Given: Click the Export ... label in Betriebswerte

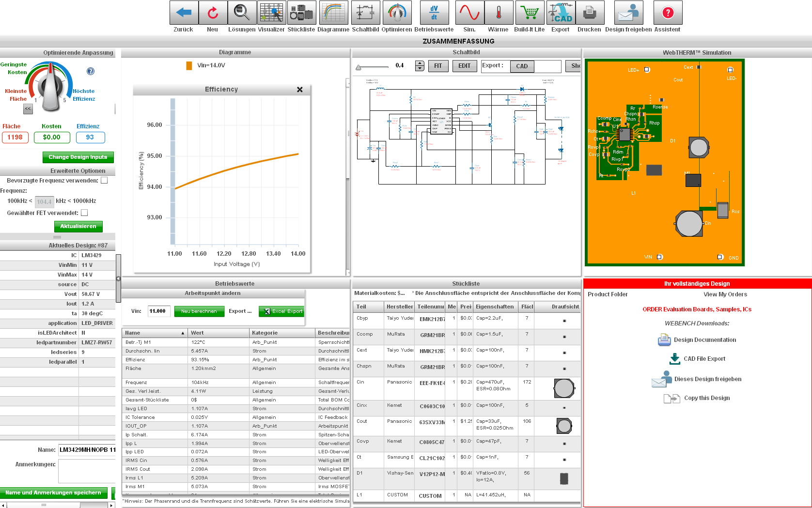Looking at the screenshot, I should coord(240,311).
